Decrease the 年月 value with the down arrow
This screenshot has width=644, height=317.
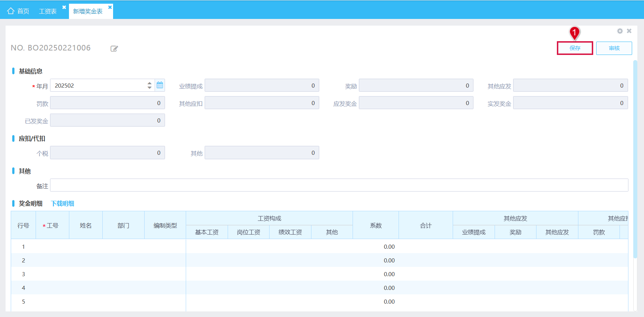(x=149, y=88)
